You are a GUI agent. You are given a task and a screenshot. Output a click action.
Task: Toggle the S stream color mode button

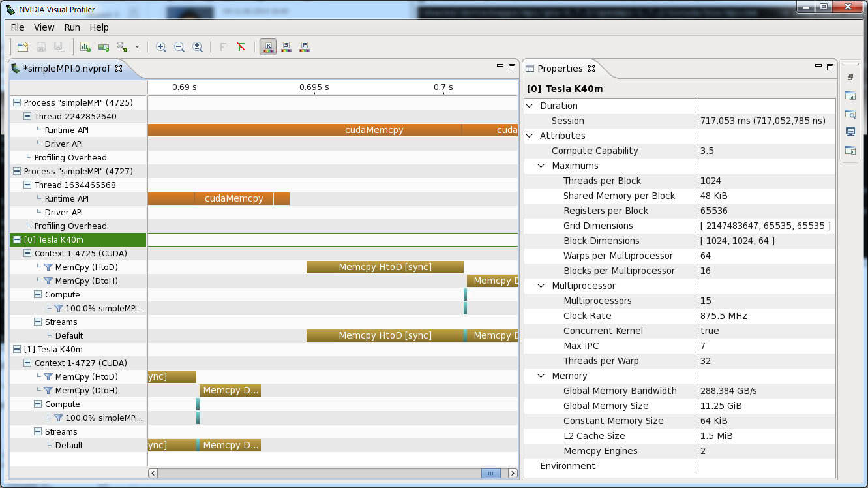pyautogui.click(x=286, y=47)
